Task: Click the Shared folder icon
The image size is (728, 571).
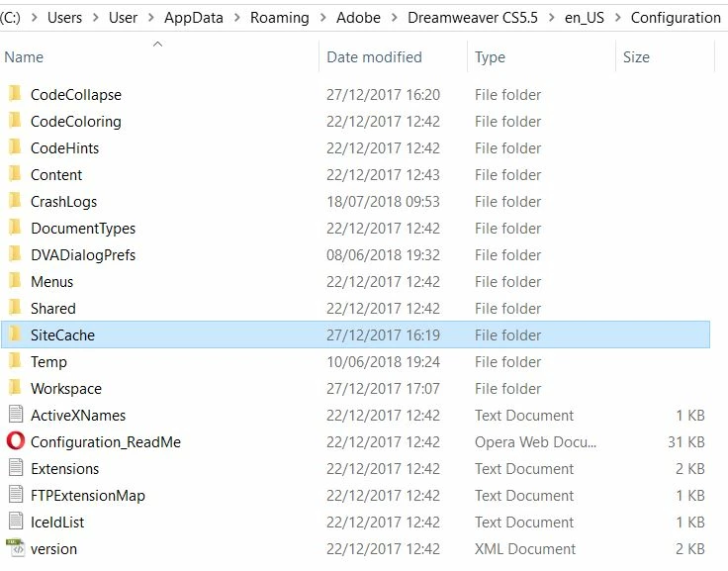Action: pyautogui.click(x=15, y=307)
